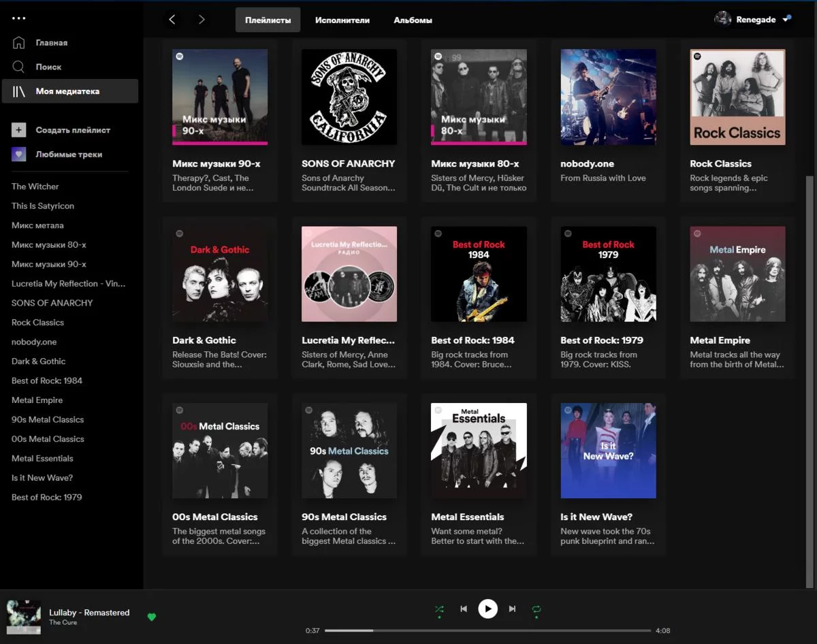Screen dimensions: 817x644
Task: Toggle shuffle playback
Action: pos(439,609)
